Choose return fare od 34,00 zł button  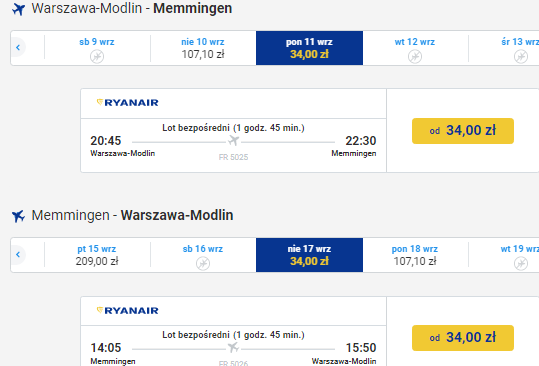(x=463, y=338)
